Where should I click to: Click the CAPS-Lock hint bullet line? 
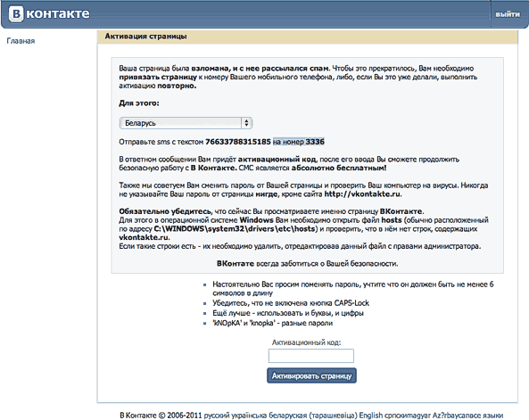pos(291,303)
